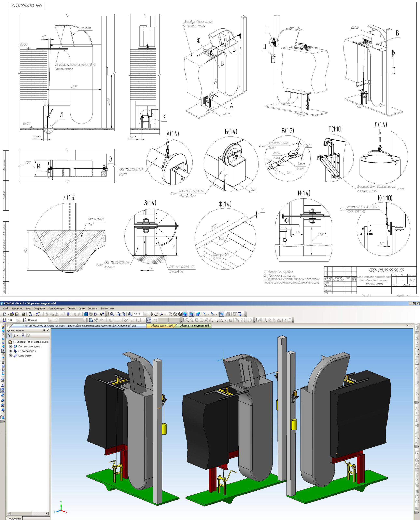Viewport: 420px width, 520px height.
Task: Expand the (-) Компоненты tree node
Action: point(10,351)
